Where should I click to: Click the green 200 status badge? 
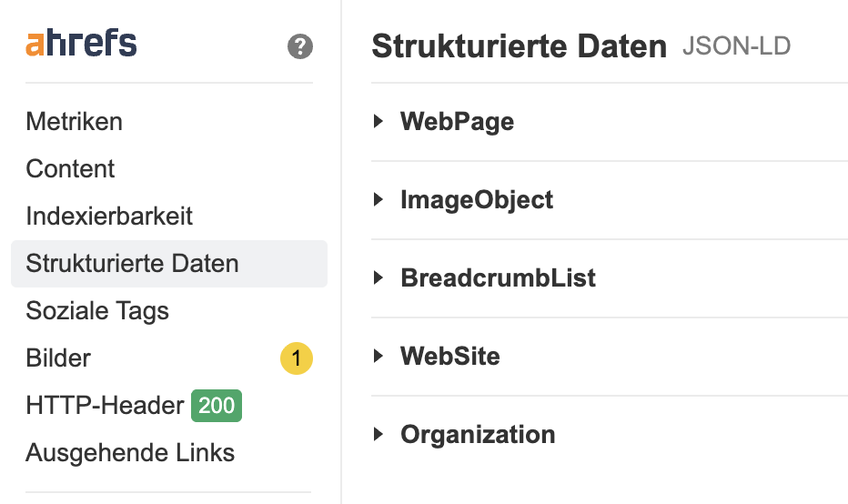pyautogui.click(x=217, y=406)
